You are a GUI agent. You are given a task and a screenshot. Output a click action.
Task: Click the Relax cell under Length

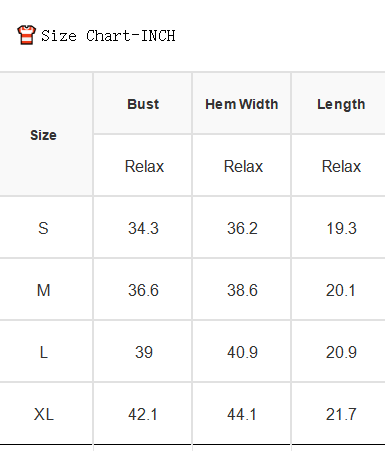pos(339,166)
